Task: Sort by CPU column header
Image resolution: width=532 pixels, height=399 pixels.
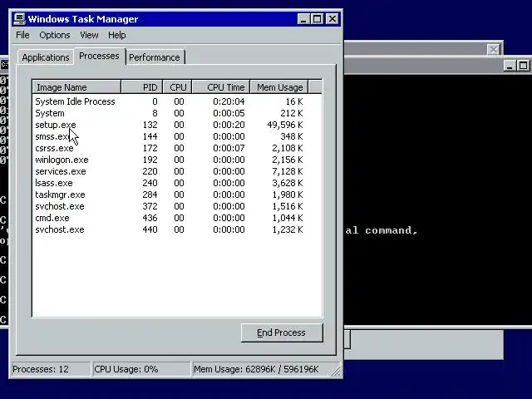Action: (x=177, y=87)
